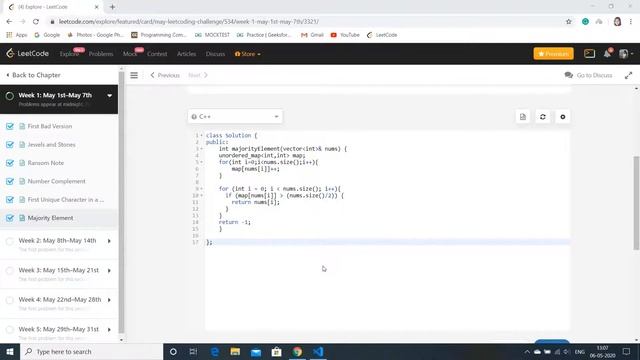This screenshot has height=360, width=640.
Task: Open Apps bookmark shortcut
Action: [17, 35]
